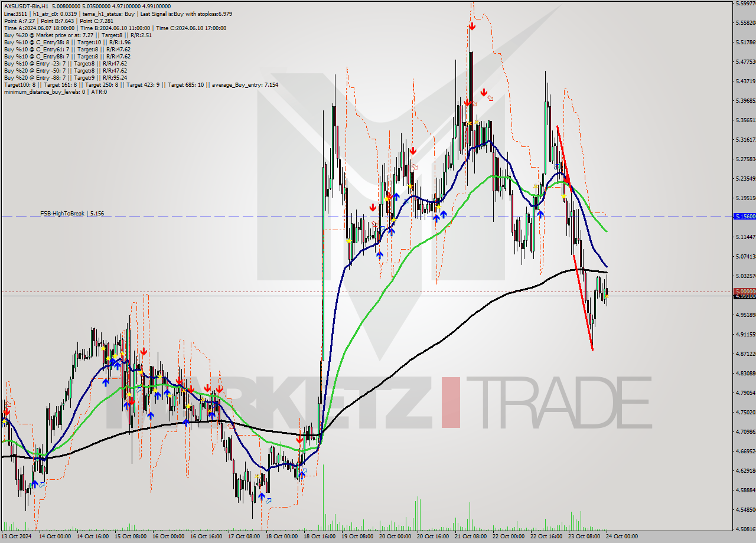Click 'Time A:2024.06.07 18:00:00' text
Screen dimensions: 756x543
pos(39,28)
